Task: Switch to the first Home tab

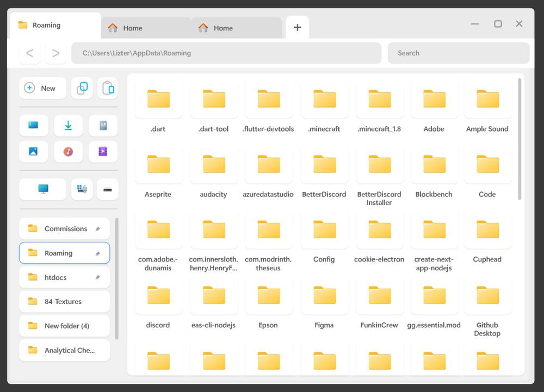Action: [146, 28]
